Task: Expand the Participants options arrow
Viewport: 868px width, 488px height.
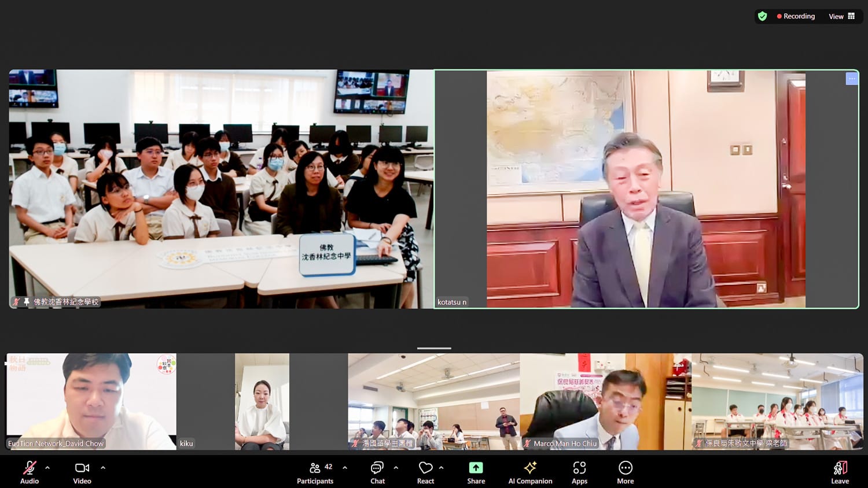Action: pos(345,467)
